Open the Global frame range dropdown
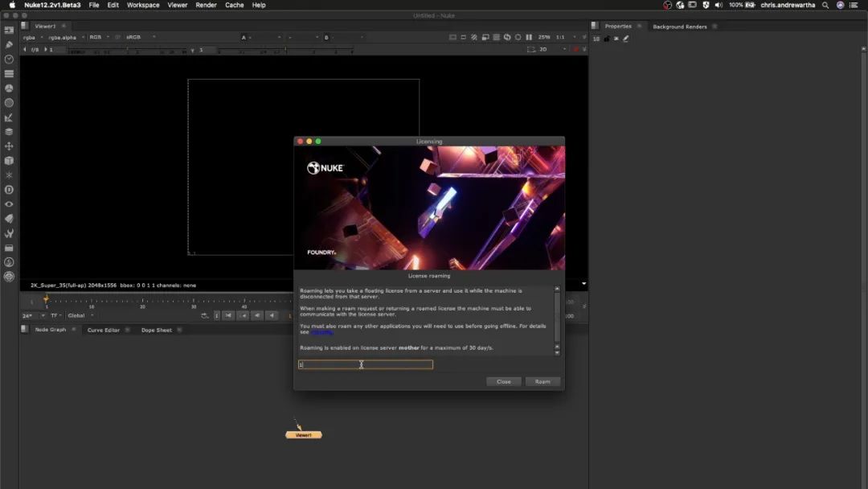 80,315
